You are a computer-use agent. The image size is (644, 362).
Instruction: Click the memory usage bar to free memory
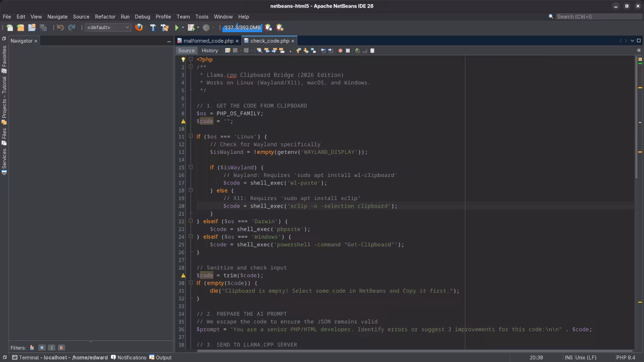(x=242, y=28)
